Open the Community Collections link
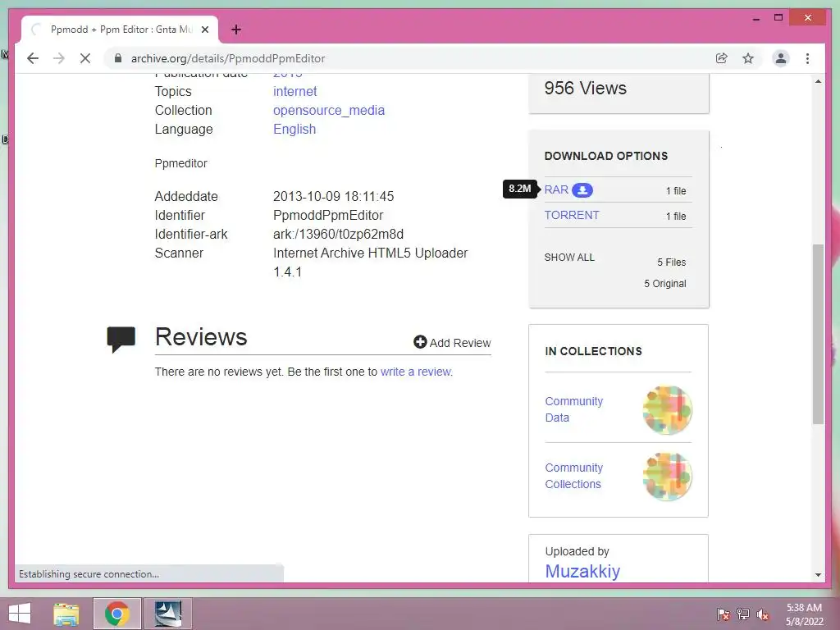This screenshot has height=630, width=840. (x=573, y=476)
